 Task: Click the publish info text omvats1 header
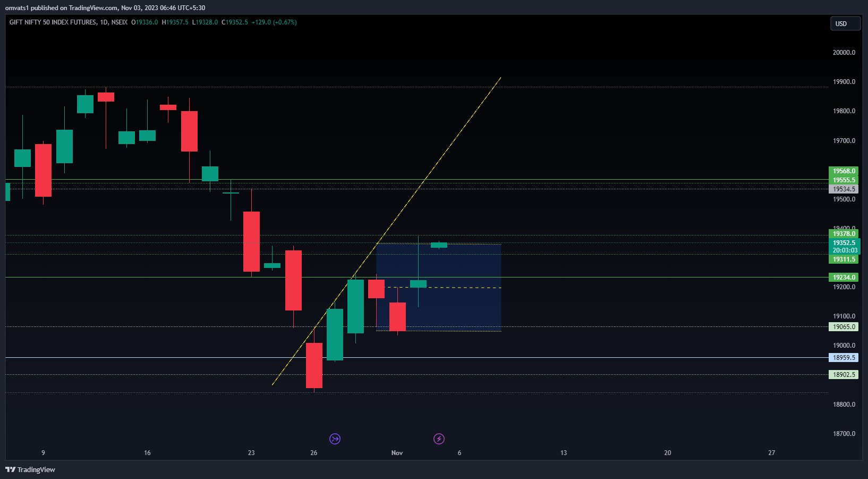click(x=105, y=8)
